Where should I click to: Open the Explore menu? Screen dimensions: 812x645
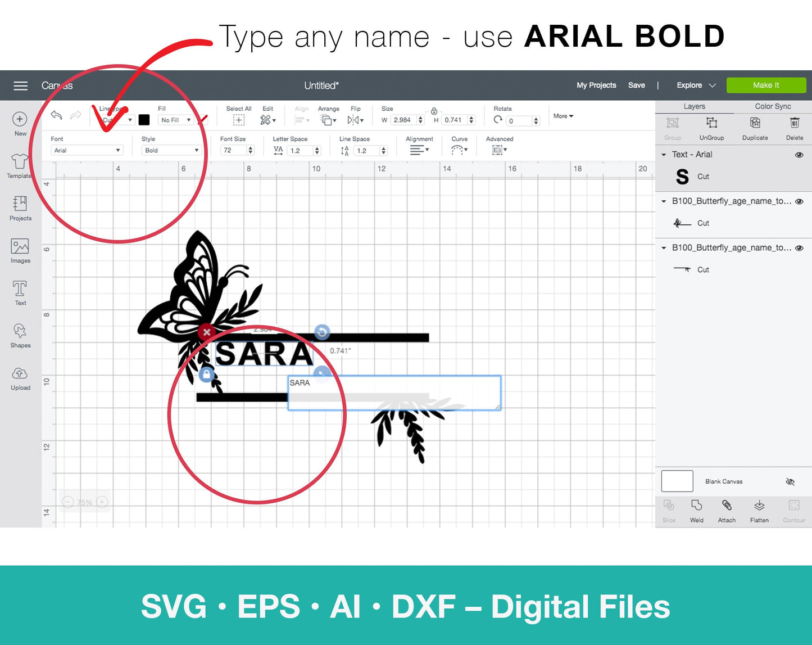[x=696, y=85]
